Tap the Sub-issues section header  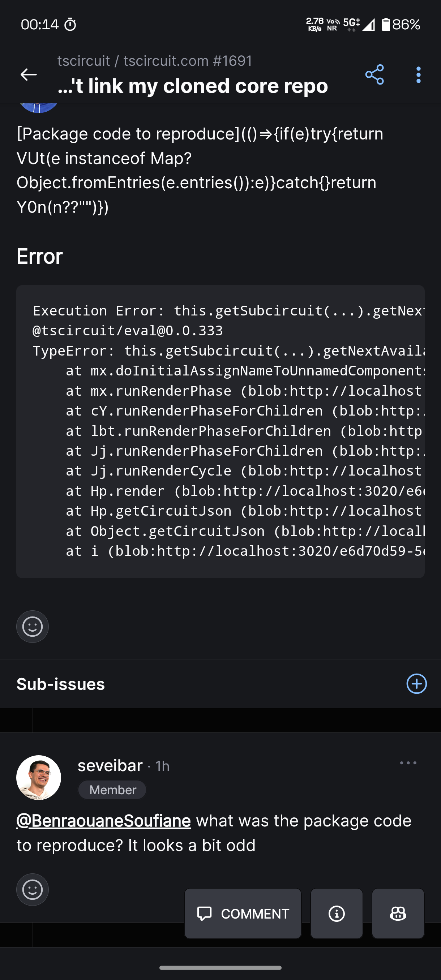click(x=61, y=684)
